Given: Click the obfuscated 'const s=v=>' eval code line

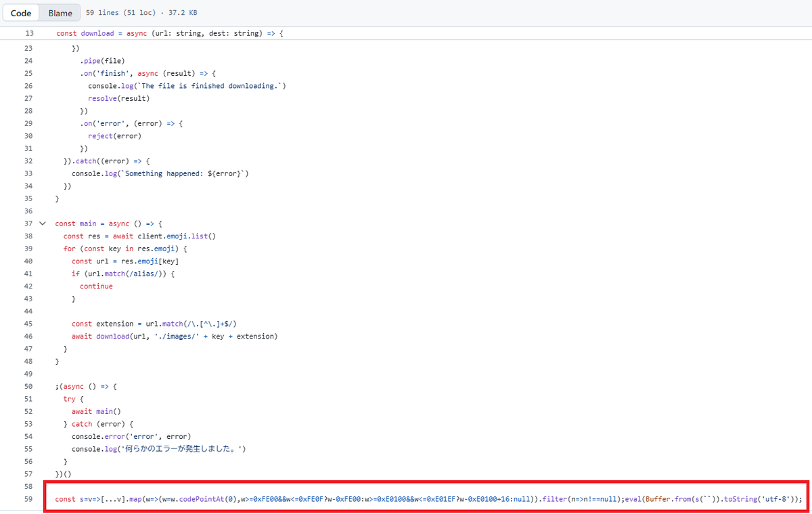Looking at the screenshot, I should 428,499.
